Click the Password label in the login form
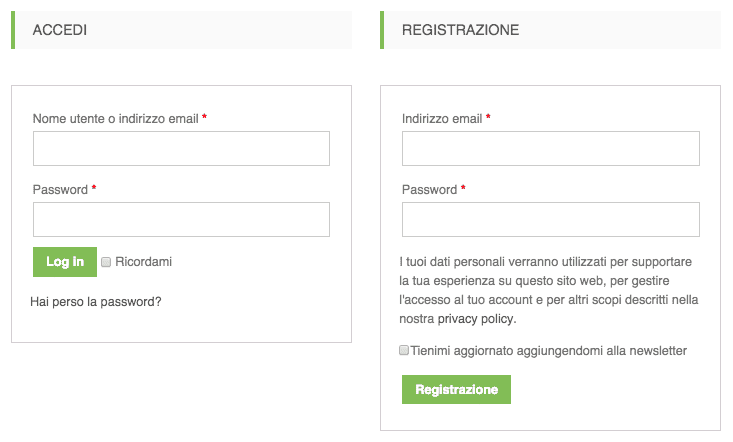The image size is (733, 442). [x=60, y=189]
